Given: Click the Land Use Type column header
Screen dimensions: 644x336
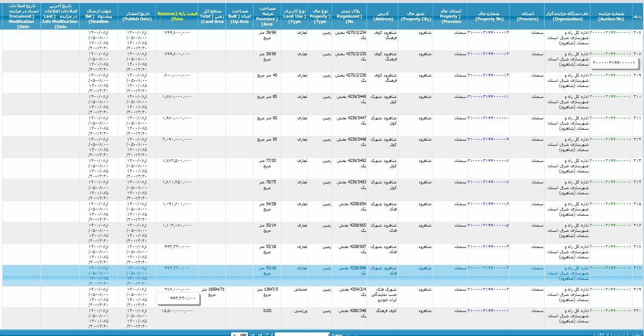Looking at the screenshot, I should pos(295,15).
